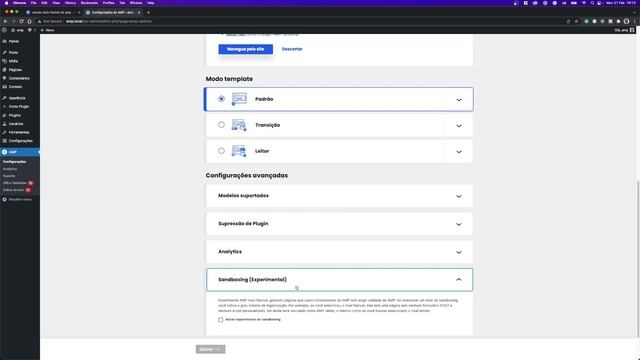Click the disabled Salvar button
The height and width of the screenshot is (360, 640).
click(x=211, y=349)
